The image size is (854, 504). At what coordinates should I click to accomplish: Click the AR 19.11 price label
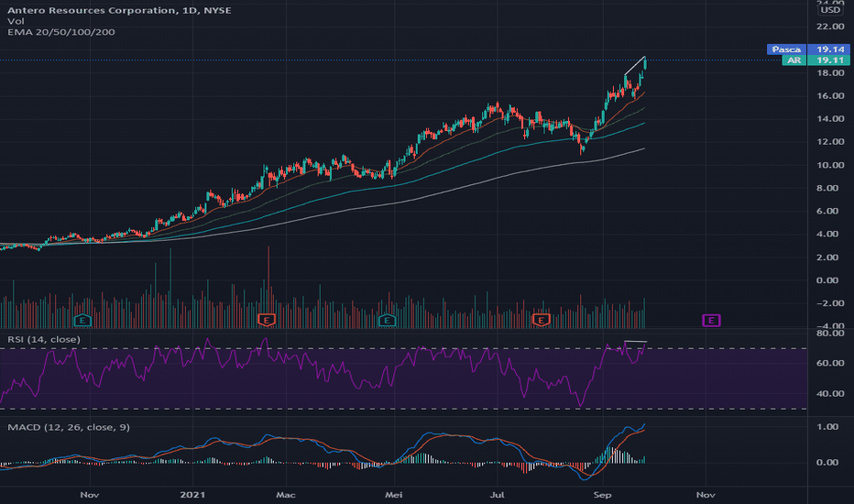pos(816,60)
